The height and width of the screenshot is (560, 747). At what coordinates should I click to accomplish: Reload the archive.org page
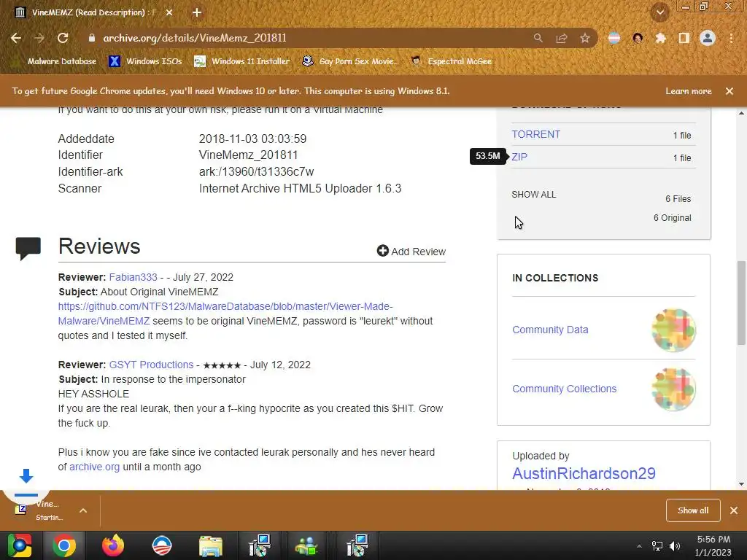click(x=63, y=38)
